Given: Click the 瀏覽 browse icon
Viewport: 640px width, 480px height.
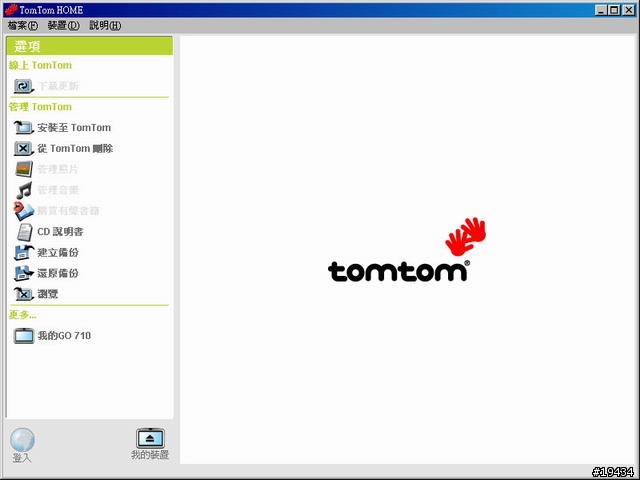Looking at the screenshot, I should 24,294.
